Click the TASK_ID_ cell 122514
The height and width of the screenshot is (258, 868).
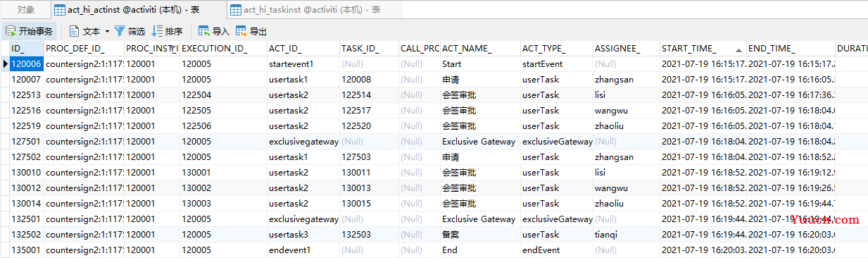pyautogui.click(x=368, y=94)
